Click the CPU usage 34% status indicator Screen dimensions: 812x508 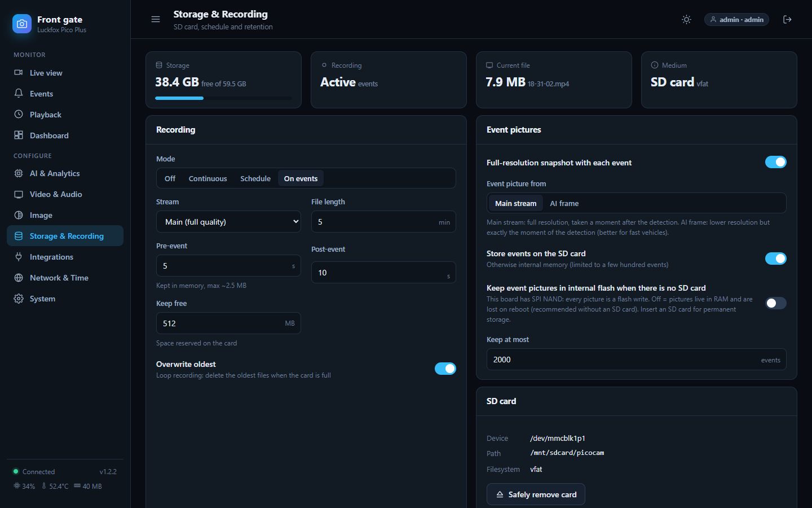click(24, 486)
